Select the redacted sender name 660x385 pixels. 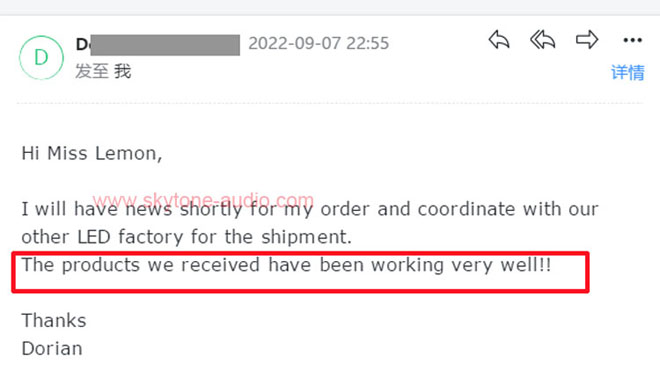pyautogui.click(x=165, y=45)
